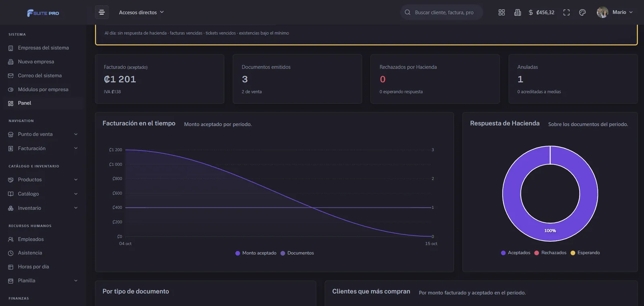Click the Facturación invoice icon
Screen dimensions: 644x306
tap(11, 149)
